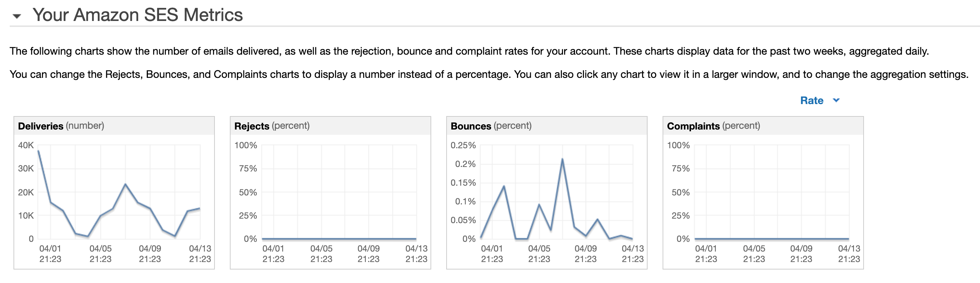Click the chevron arrow beside Rate
Viewport: 980px width, 283px height.
point(836,100)
